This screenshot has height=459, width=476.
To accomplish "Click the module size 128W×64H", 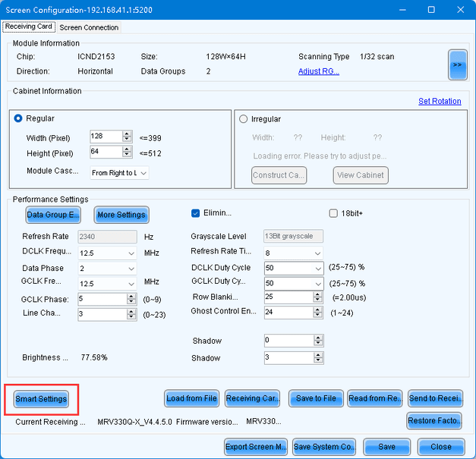I will (226, 57).
